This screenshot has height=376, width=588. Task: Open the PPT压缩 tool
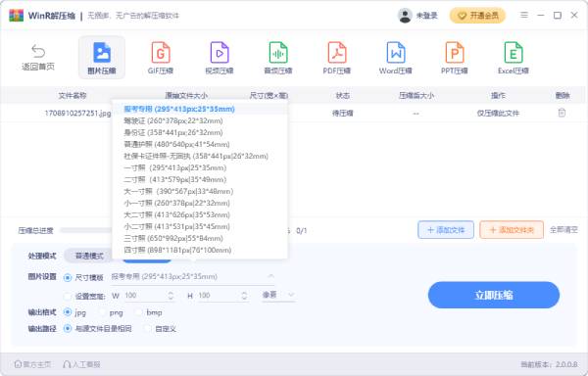(x=455, y=58)
